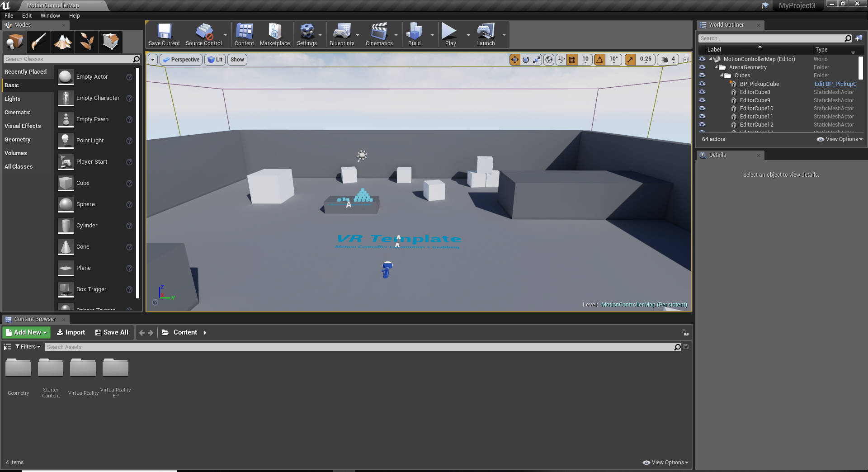Hide the Cubes folder
The height and width of the screenshot is (472, 868).
(702, 76)
